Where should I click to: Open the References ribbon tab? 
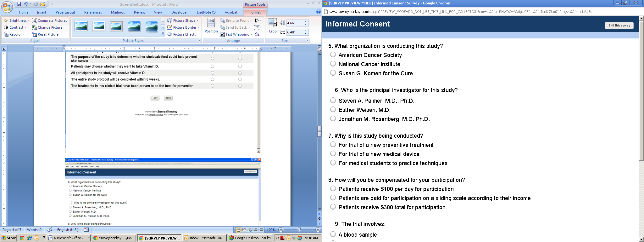93,12
